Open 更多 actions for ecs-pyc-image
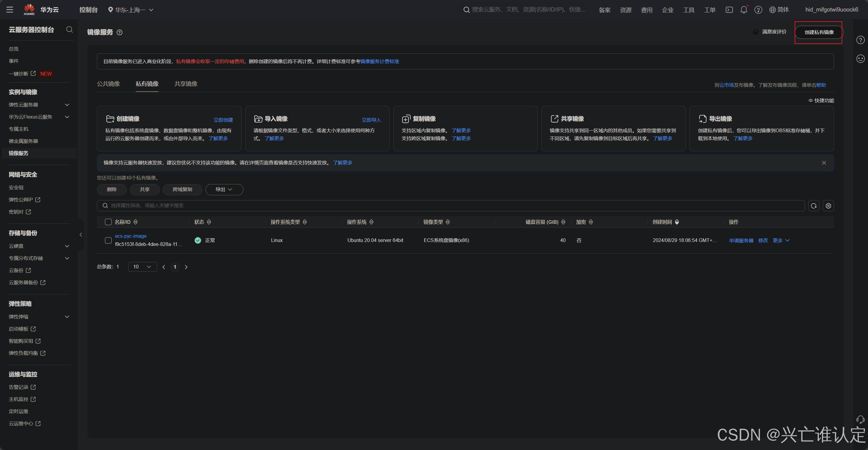Viewport: 868px width, 450px height. click(781, 240)
